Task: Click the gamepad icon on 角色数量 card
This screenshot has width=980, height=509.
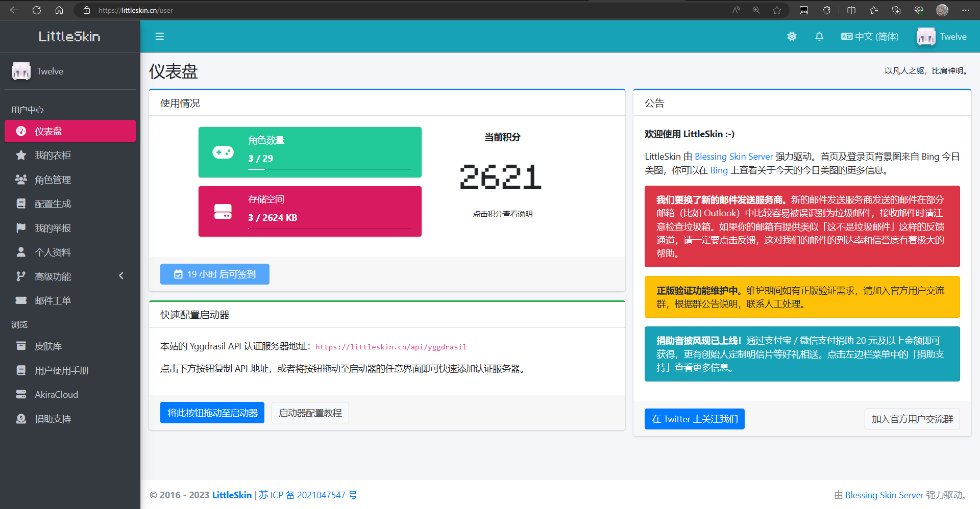Action: tap(223, 152)
